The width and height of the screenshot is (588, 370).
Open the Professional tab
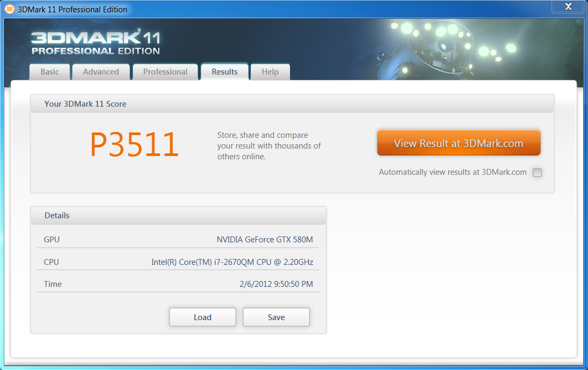(x=166, y=72)
